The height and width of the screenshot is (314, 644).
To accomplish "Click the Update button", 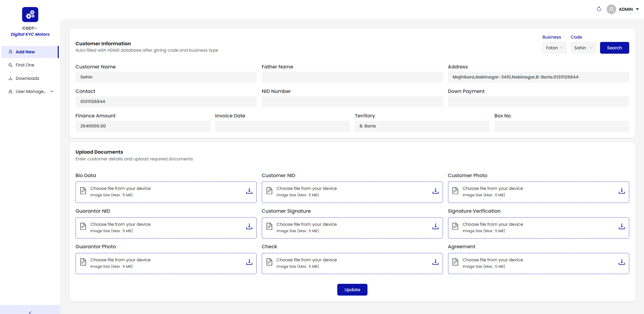I will [x=352, y=290].
